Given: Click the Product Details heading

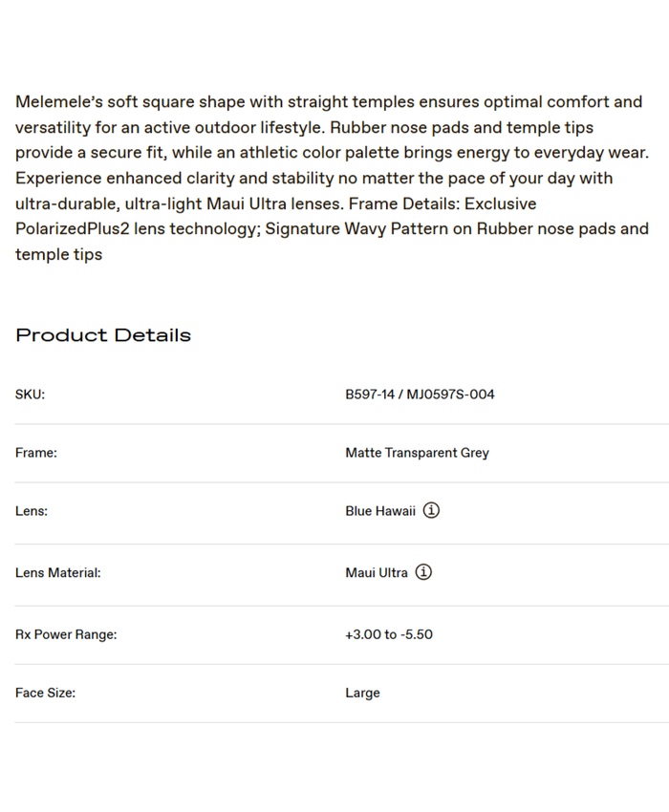Looking at the screenshot, I should coord(103,335).
